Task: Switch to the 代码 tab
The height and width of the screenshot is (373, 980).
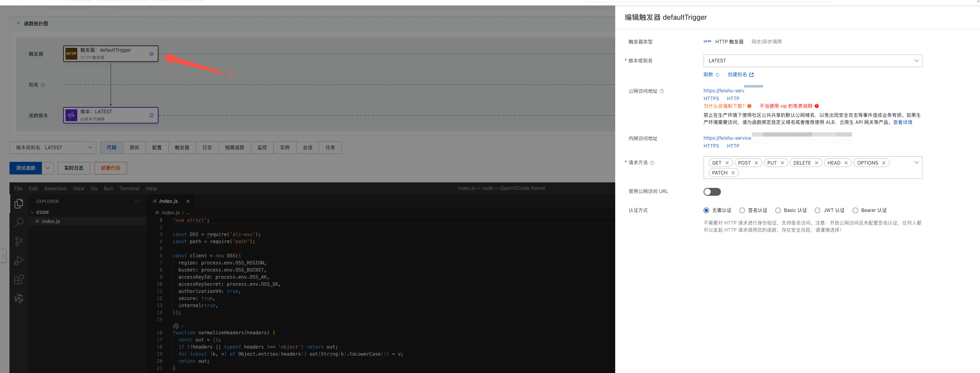Action: [112, 148]
